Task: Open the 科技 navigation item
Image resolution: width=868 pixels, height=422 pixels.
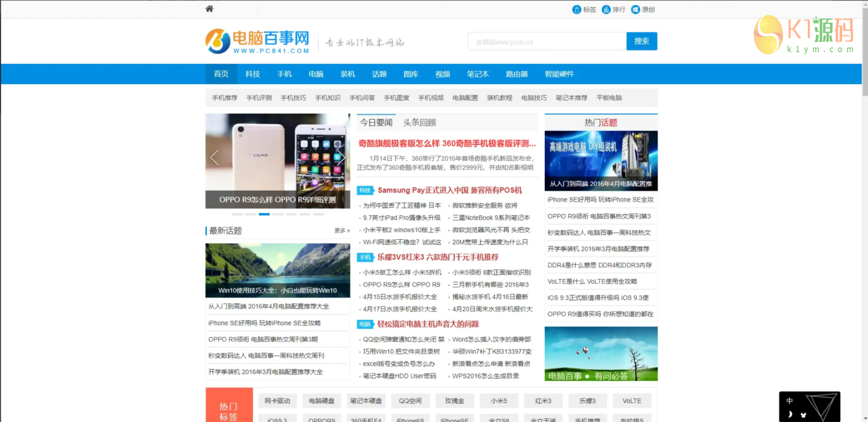Action: [253, 74]
